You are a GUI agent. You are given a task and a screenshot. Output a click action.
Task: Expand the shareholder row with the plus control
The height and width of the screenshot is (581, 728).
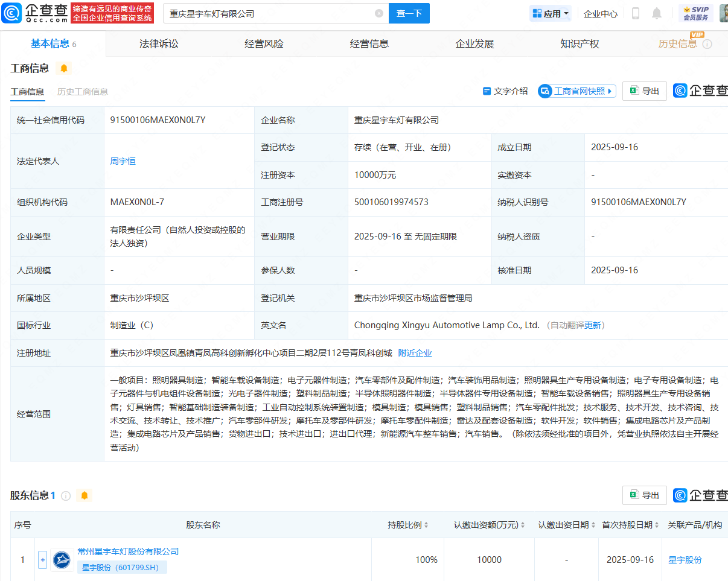tap(42, 559)
